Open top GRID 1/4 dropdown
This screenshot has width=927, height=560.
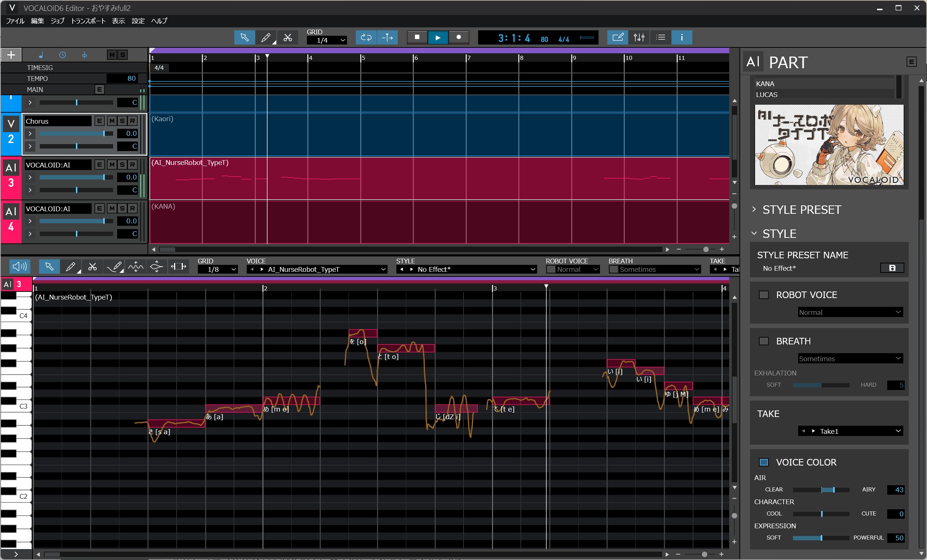(x=327, y=40)
